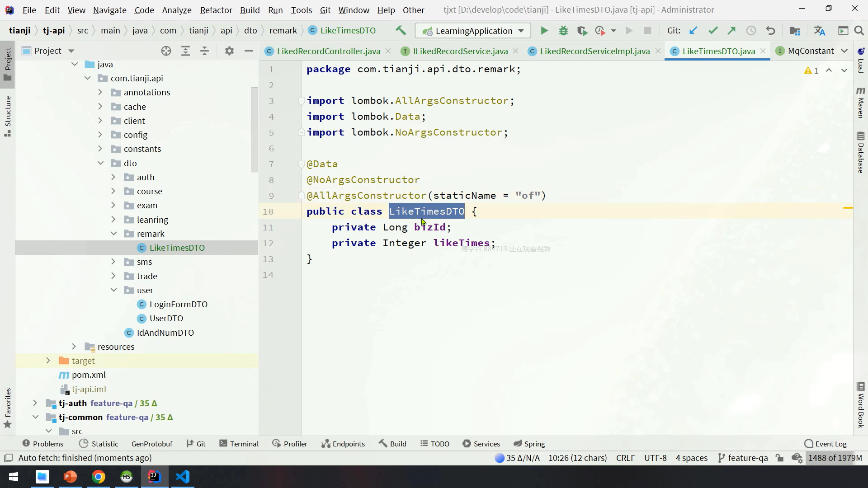Click the Debug bug icon

[563, 31]
